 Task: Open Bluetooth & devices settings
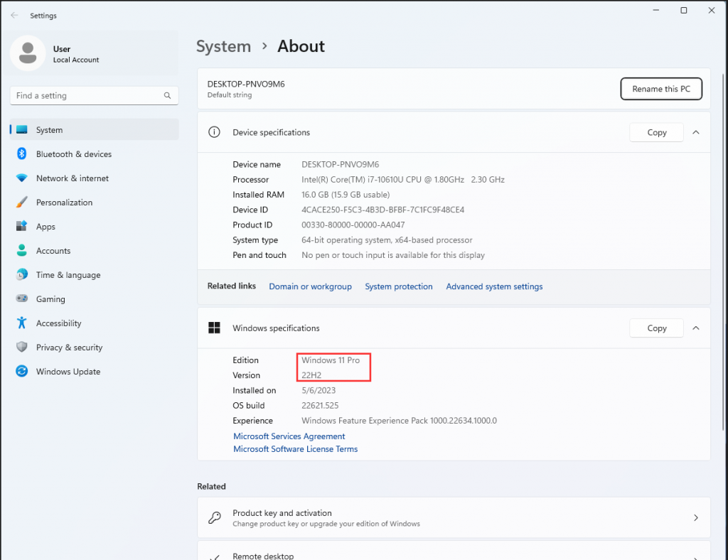[x=95, y=154]
